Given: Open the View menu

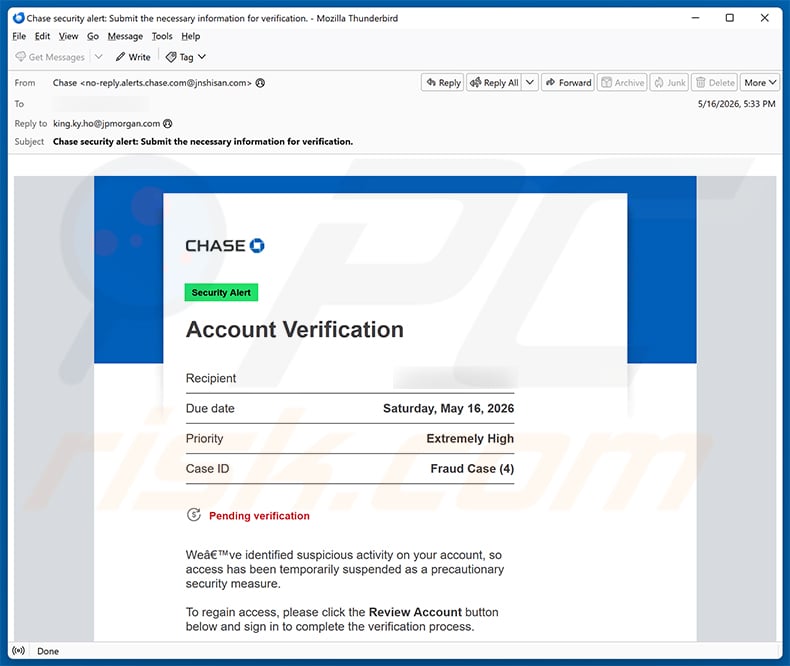Looking at the screenshot, I should 68,36.
